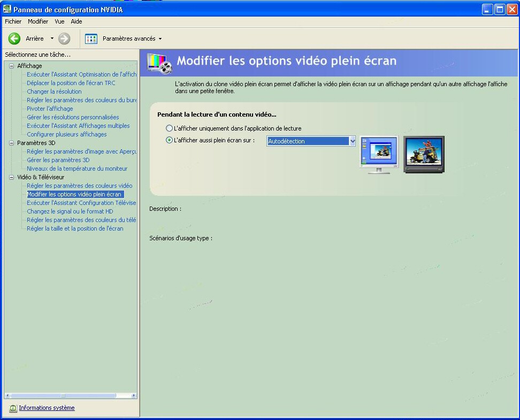Open the Aide menu
This screenshot has height=420, width=520.
pos(77,21)
